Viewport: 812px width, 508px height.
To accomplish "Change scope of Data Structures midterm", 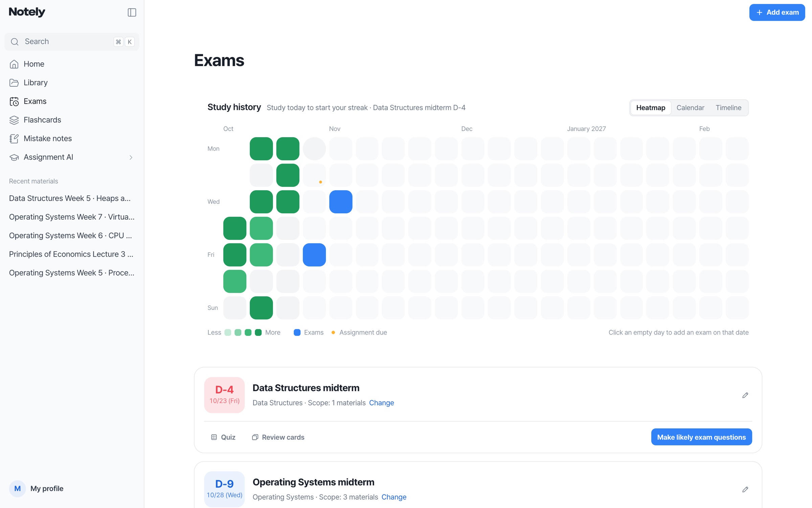I will click(x=381, y=403).
